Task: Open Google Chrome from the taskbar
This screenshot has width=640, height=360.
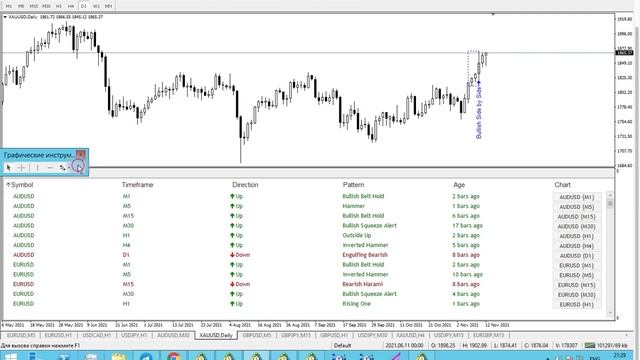Action: click(x=173, y=356)
